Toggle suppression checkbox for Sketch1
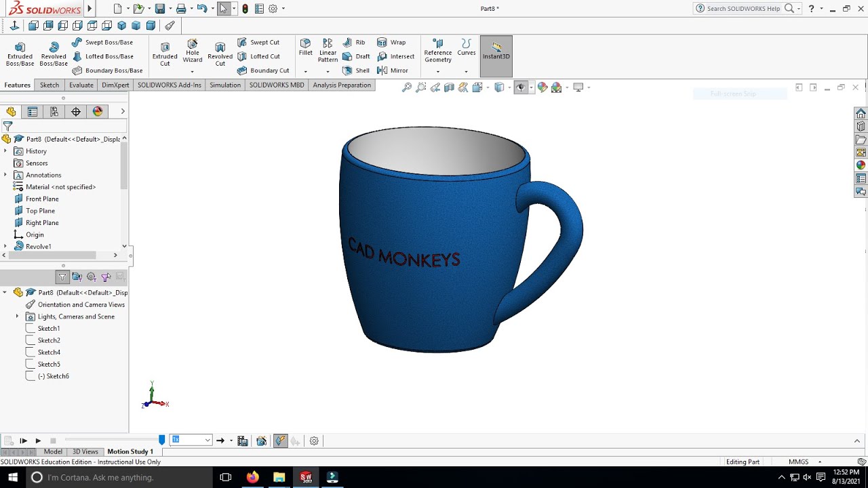This screenshot has width=868, height=488. (30, 328)
